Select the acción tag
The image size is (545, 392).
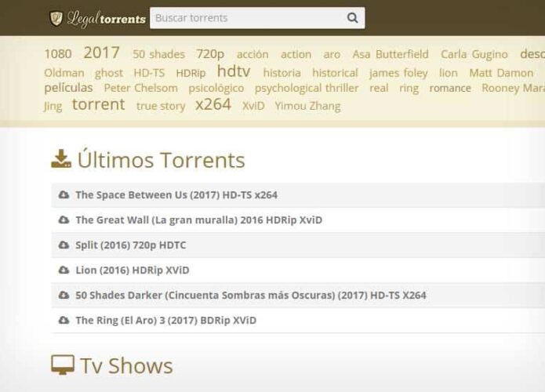tap(253, 54)
